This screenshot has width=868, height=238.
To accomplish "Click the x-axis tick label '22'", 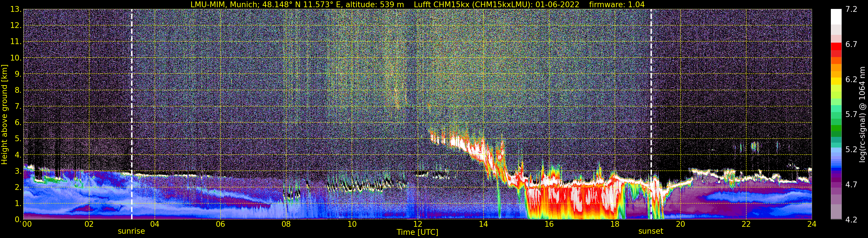I will (x=746, y=224).
